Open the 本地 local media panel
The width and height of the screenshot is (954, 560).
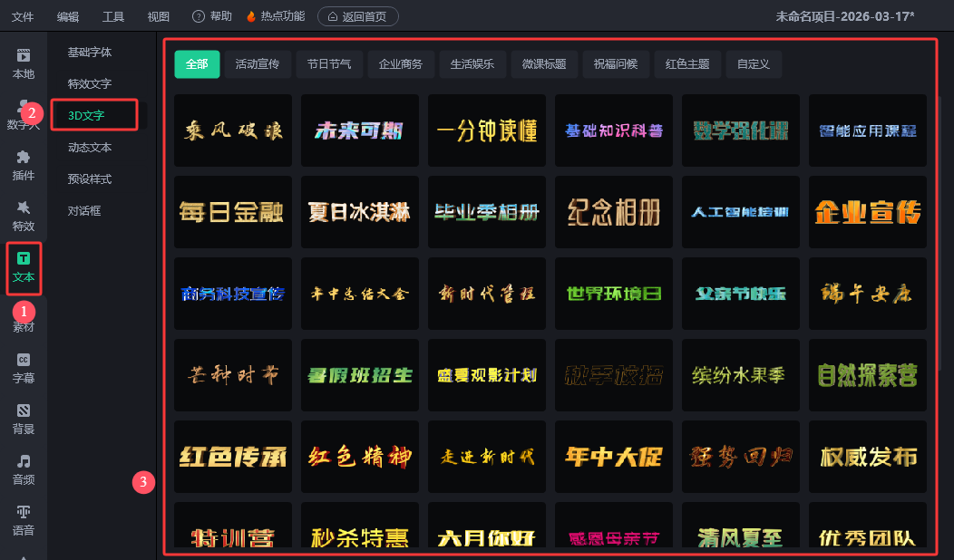point(24,63)
